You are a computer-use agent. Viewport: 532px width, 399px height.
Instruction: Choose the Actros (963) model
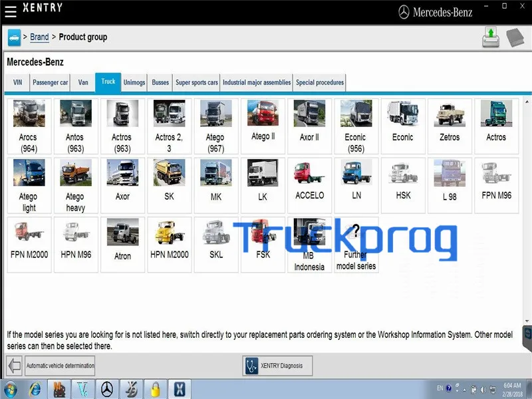coord(122,126)
